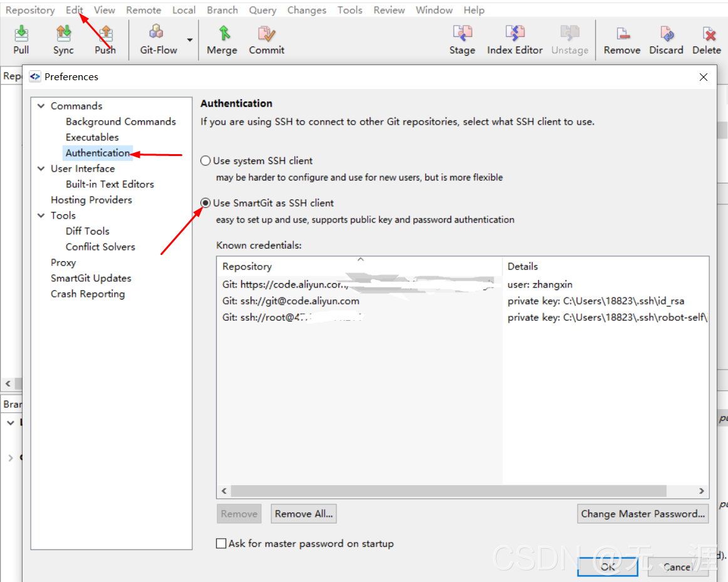This screenshot has height=582, width=728.
Task: Collapse the User Interface tree node
Action: 41,169
